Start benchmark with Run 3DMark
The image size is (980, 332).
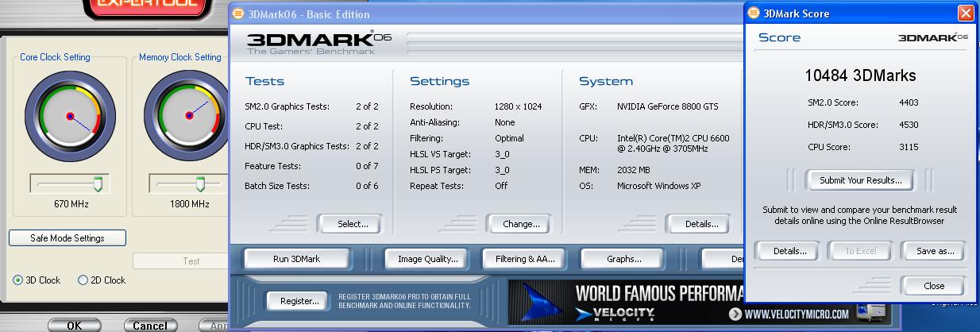coord(296,259)
